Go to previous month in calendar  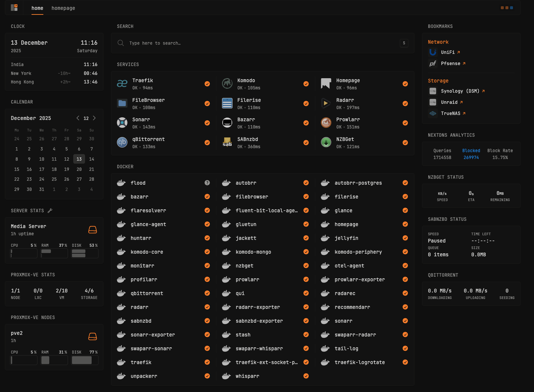point(78,118)
